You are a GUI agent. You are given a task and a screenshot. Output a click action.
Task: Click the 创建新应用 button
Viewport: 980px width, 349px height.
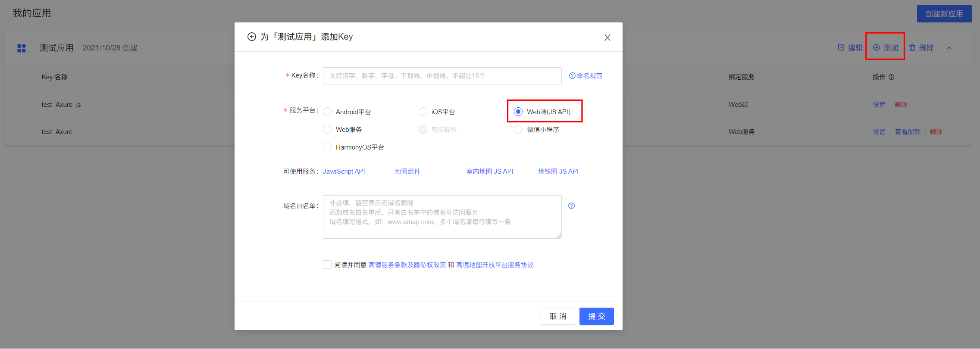click(x=944, y=14)
